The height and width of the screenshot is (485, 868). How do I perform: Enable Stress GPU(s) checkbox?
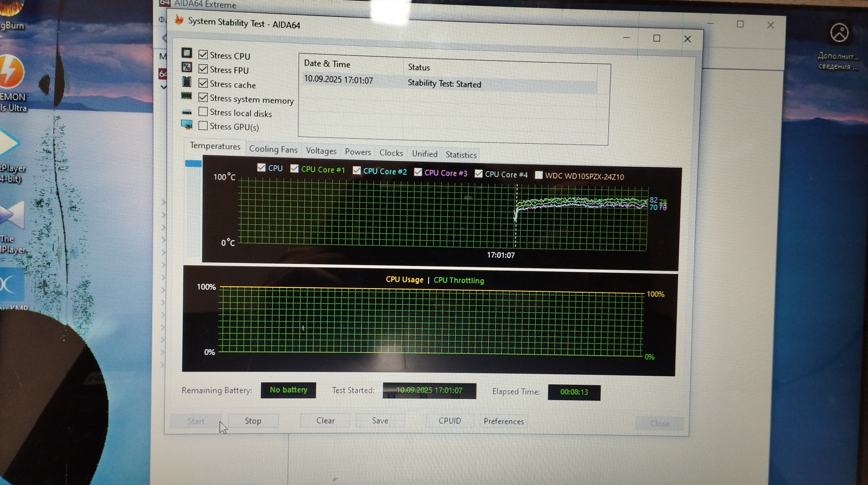pos(203,126)
